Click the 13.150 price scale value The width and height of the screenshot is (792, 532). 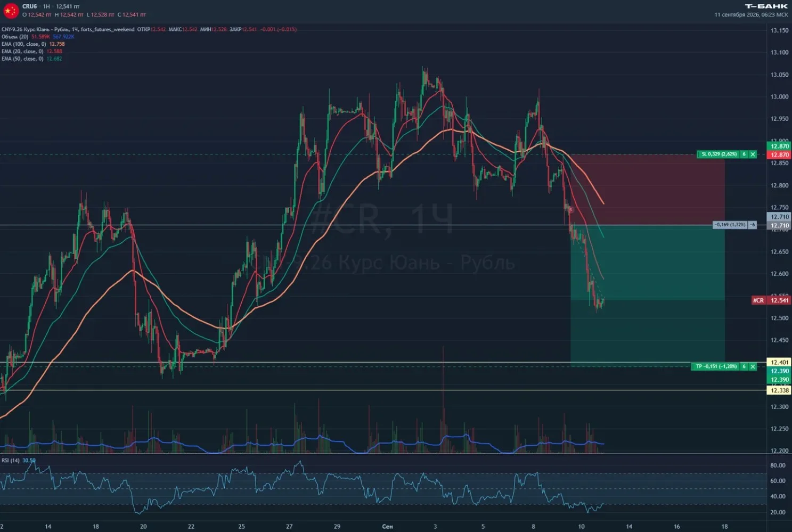[779, 30]
